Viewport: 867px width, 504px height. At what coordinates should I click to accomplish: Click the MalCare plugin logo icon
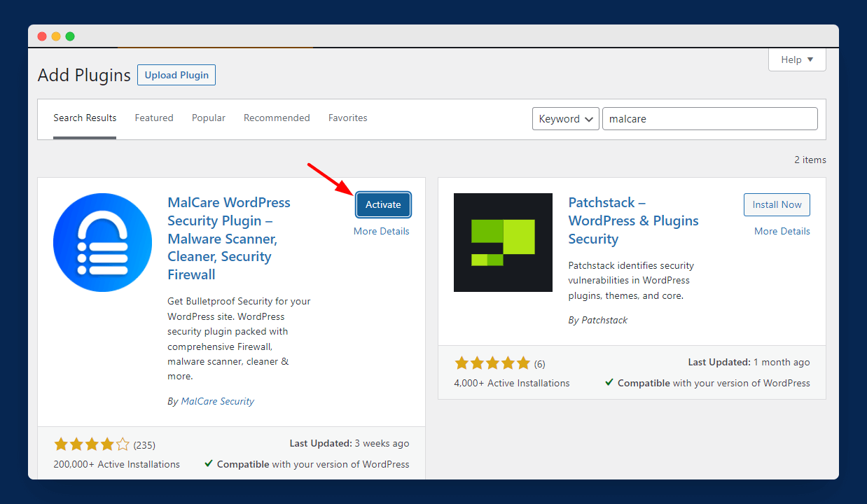pos(102,242)
